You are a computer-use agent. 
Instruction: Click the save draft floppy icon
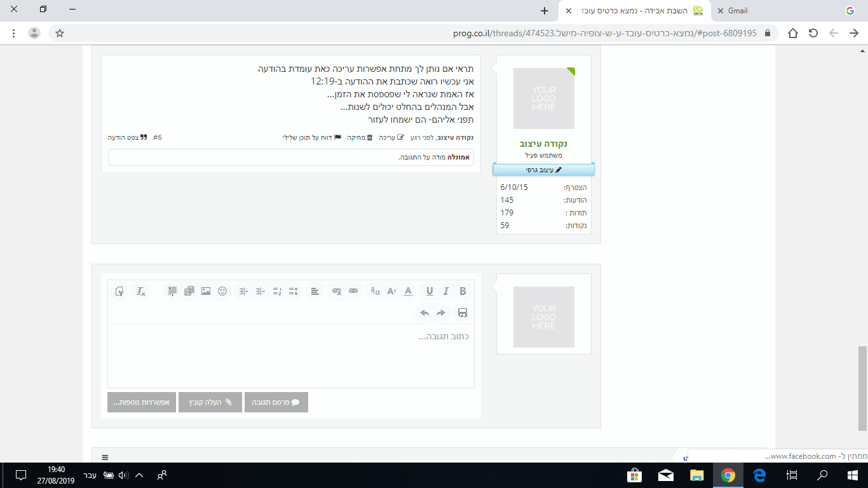(463, 313)
